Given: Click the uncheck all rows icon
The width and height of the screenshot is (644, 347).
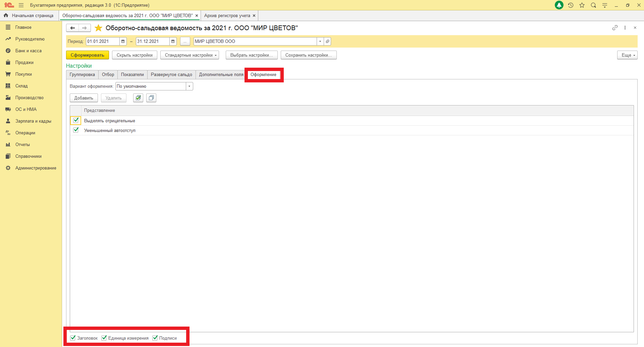Looking at the screenshot, I should (x=151, y=98).
